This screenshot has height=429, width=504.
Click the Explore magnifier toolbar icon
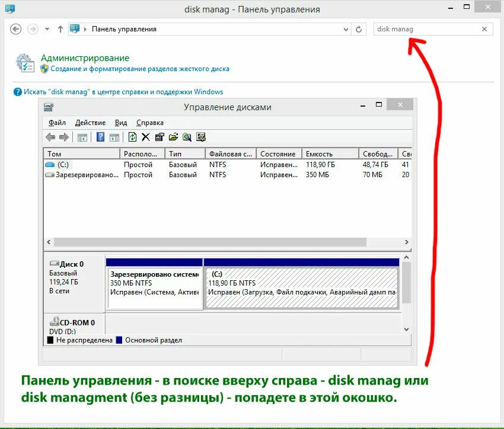[x=187, y=137]
